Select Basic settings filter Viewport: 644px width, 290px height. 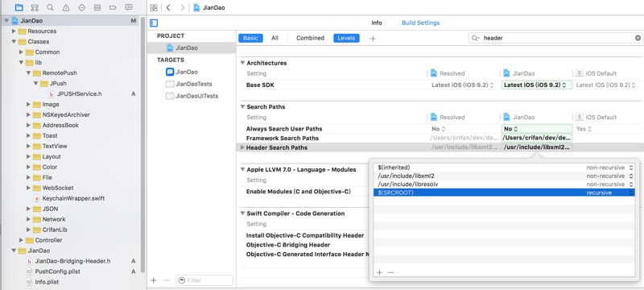(250, 38)
